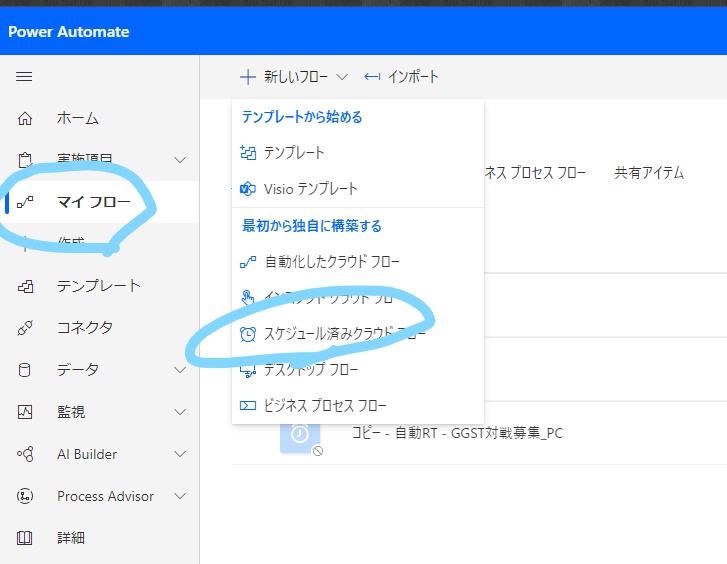Screen dimensions: 727x564
Task: Expand the データ section chevron
Action: pyautogui.click(x=180, y=370)
